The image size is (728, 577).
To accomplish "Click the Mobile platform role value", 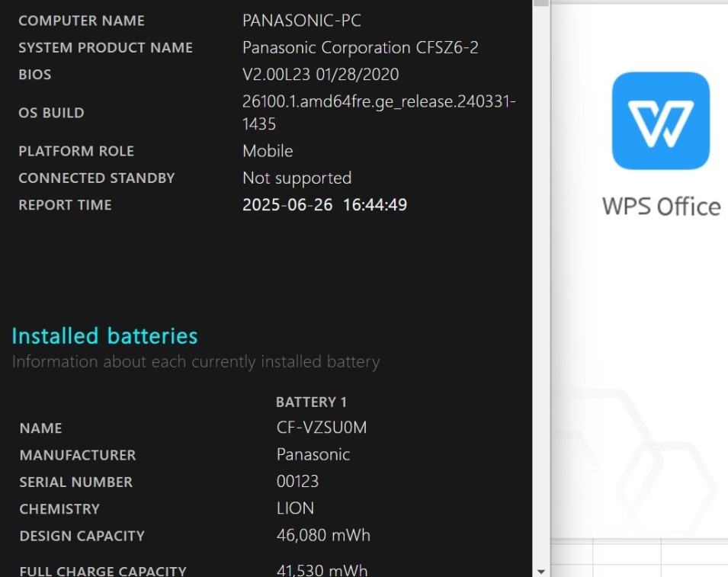I will 268,151.
